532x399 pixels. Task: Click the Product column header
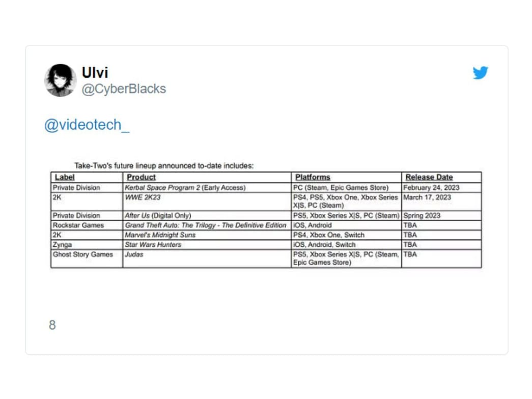[x=141, y=177]
